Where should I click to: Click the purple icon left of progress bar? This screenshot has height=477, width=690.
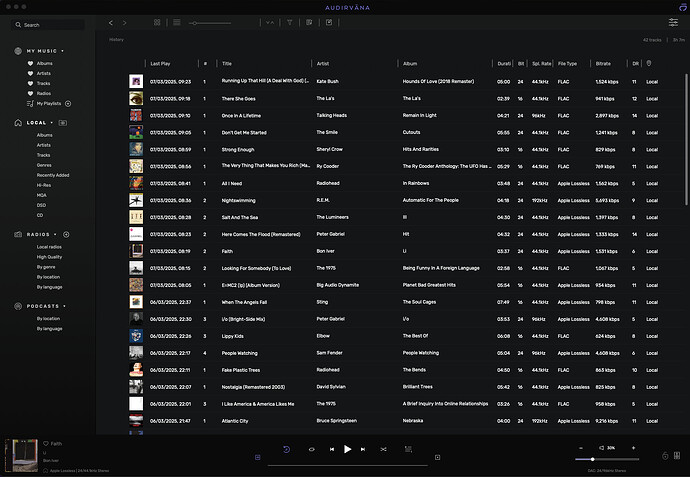[258, 458]
